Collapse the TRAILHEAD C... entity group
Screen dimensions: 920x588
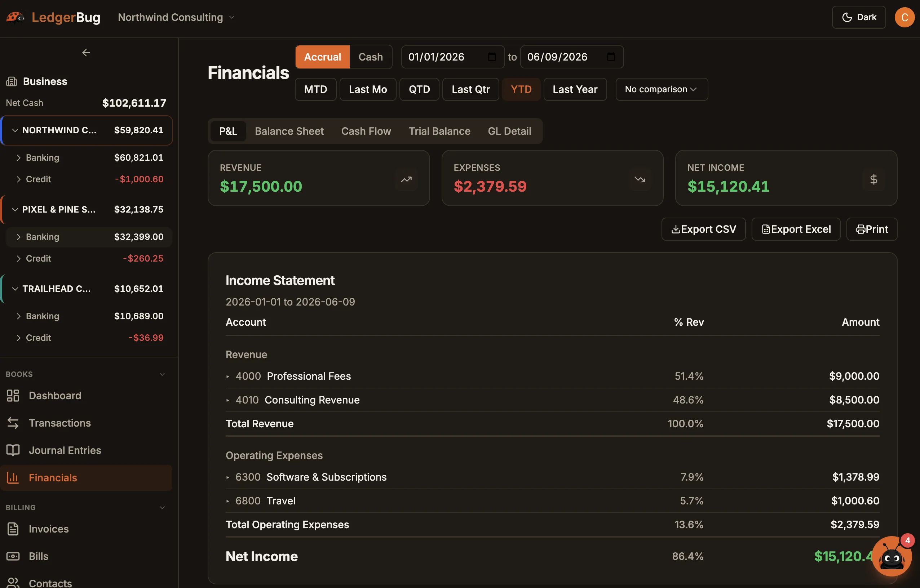click(x=15, y=289)
